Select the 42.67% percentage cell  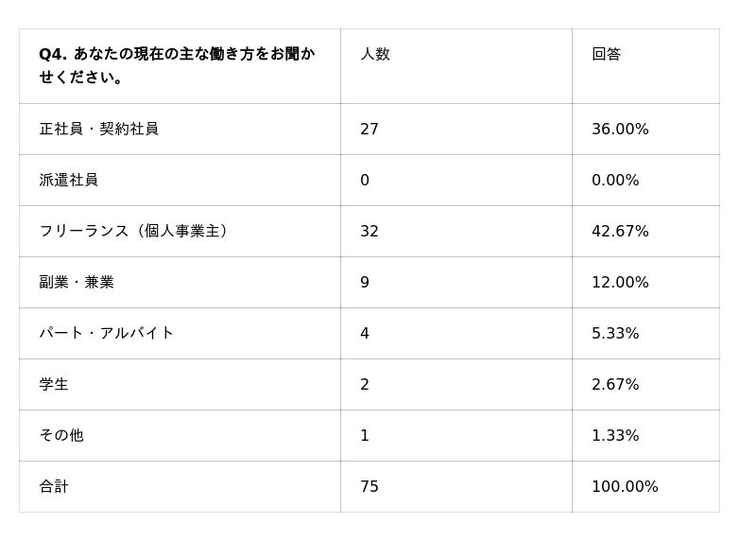tap(620, 231)
